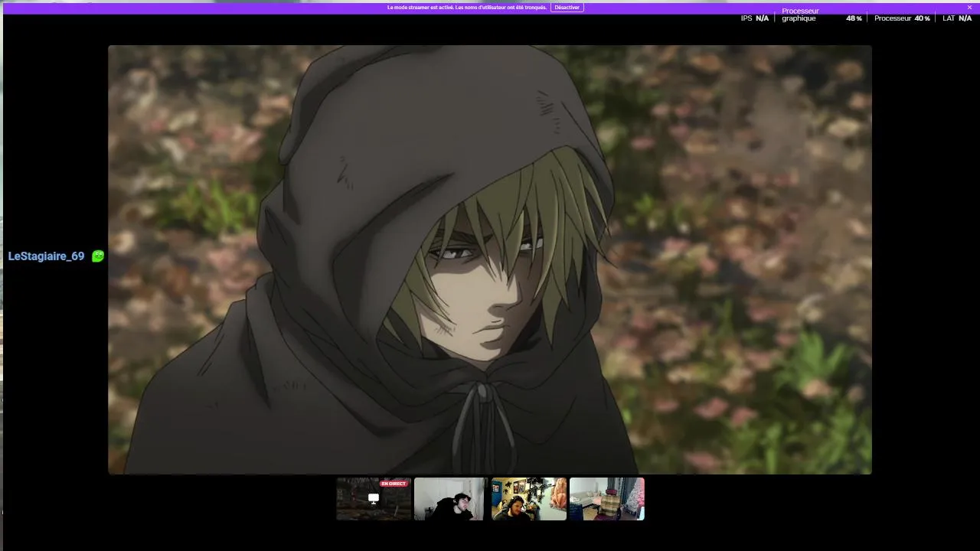Click the main anime stream video
This screenshot has height=551, width=980.
pyautogui.click(x=490, y=259)
